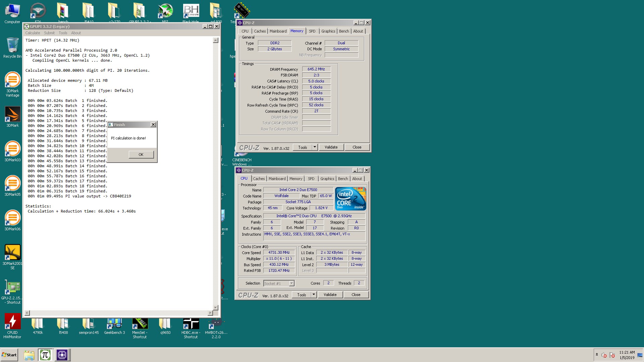Open Windows Explorer from the taskbar
Image resolution: width=644 pixels, height=362 pixels.
(x=29, y=355)
